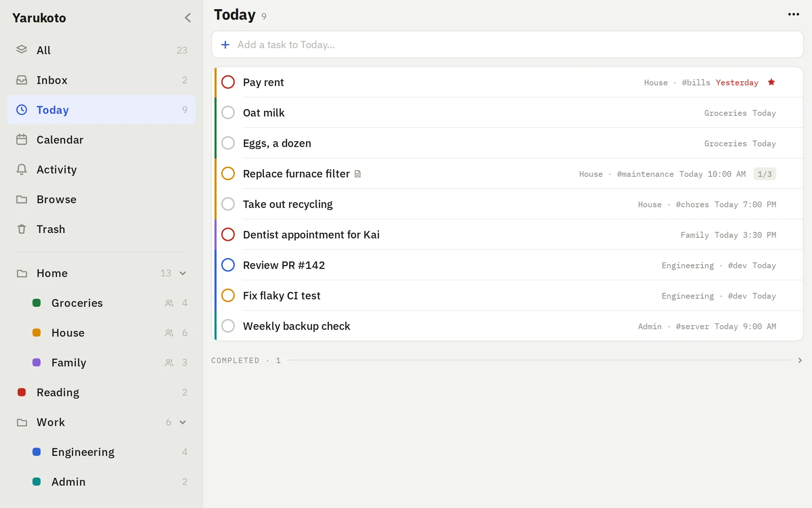Go to the Activity view
This screenshot has width=812, height=508.
click(101, 170)
